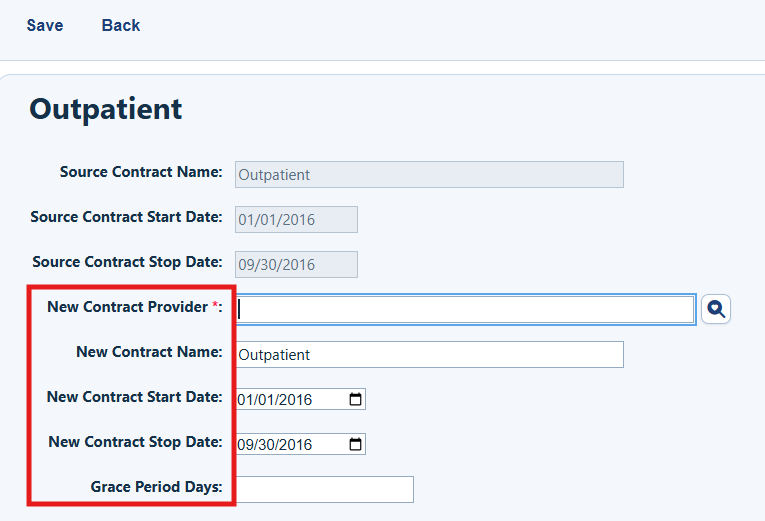Screen dimensions: 765x521
Task: Click inside the New Contract Start Date field
Action: 293,399
